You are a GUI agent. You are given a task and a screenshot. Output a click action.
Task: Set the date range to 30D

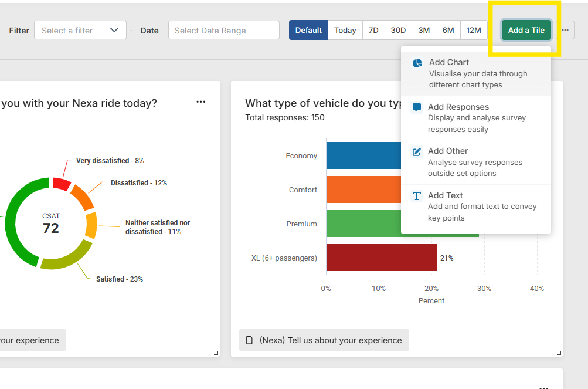click(398, 30)
